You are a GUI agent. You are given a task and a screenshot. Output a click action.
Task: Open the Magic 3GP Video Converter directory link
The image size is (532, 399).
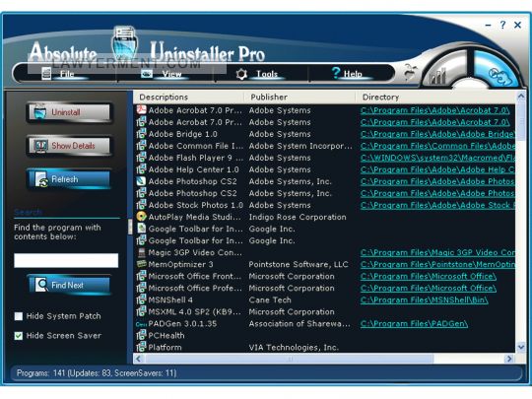[x=437, y=252]
